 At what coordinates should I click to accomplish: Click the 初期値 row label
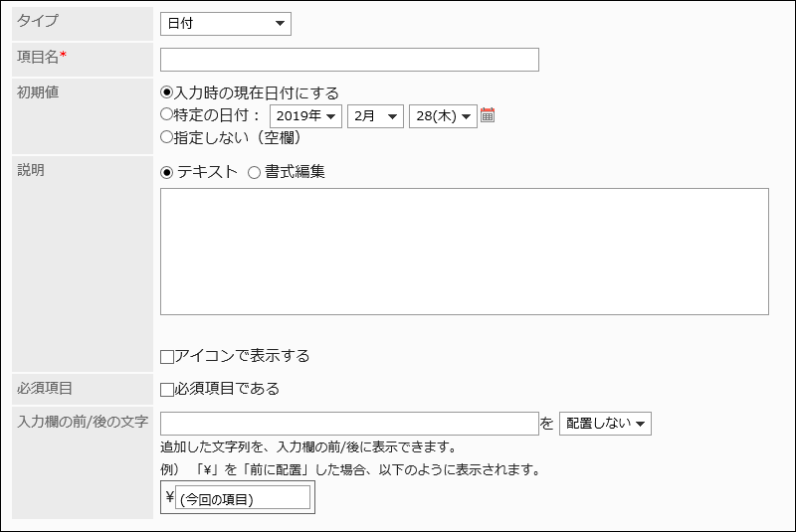(38, 92)
